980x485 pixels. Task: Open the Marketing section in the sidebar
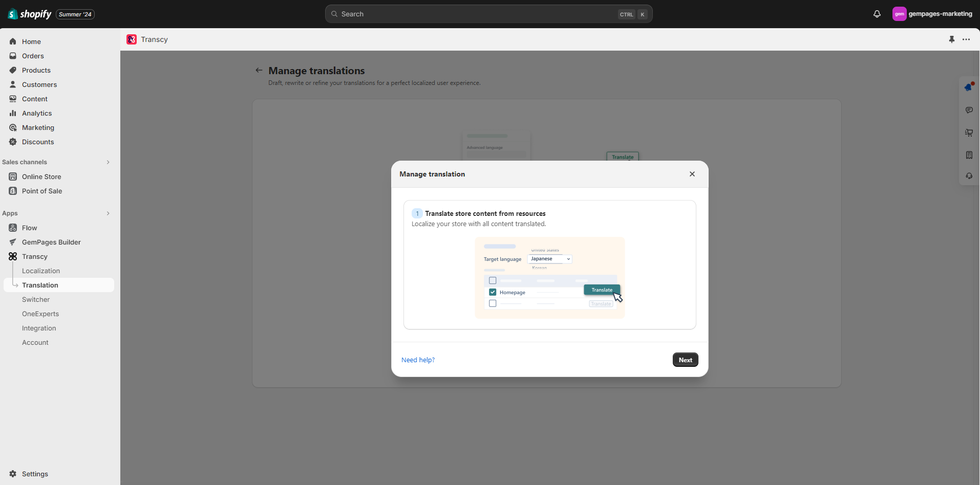38,127
